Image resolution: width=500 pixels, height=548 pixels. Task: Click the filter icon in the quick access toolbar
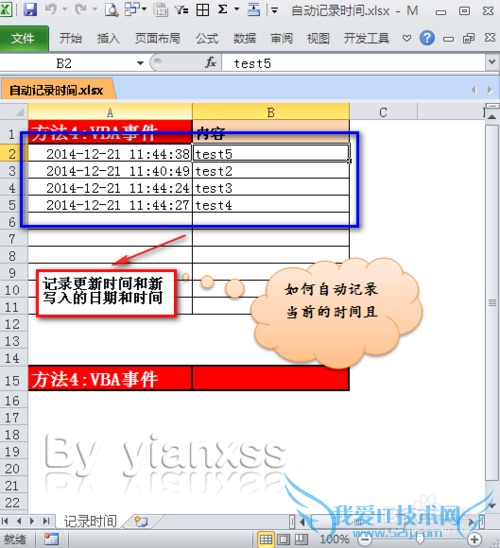point(181,10)
